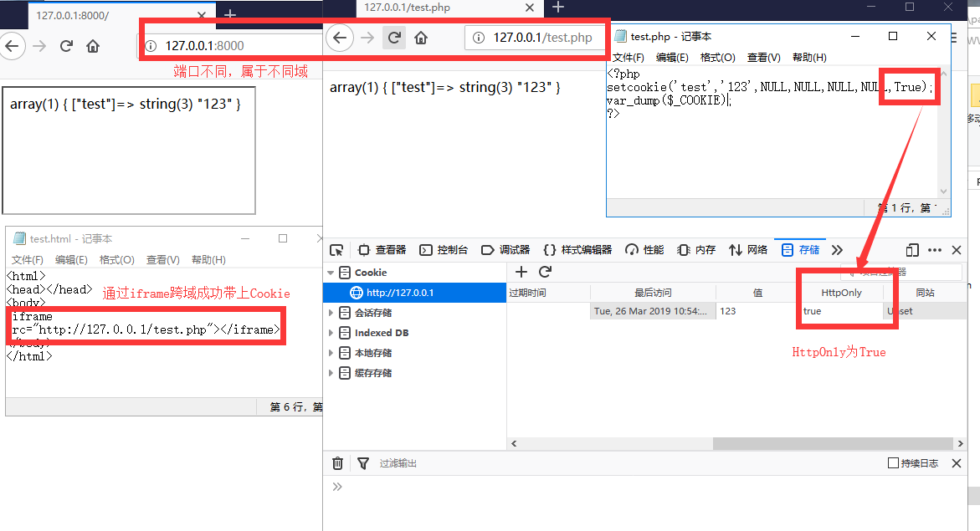Expand the Indexed DB node
The height and width of the screenshot is (531, 980).
331,332
